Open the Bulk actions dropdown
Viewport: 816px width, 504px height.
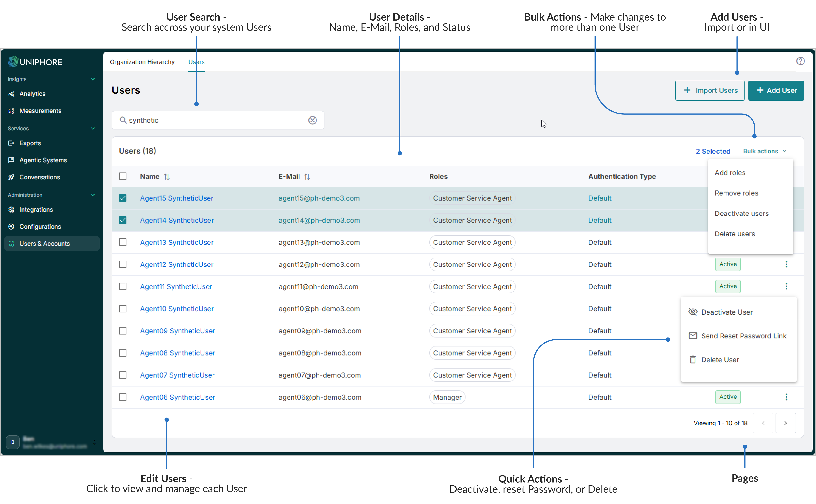click(x=765, y=151)
